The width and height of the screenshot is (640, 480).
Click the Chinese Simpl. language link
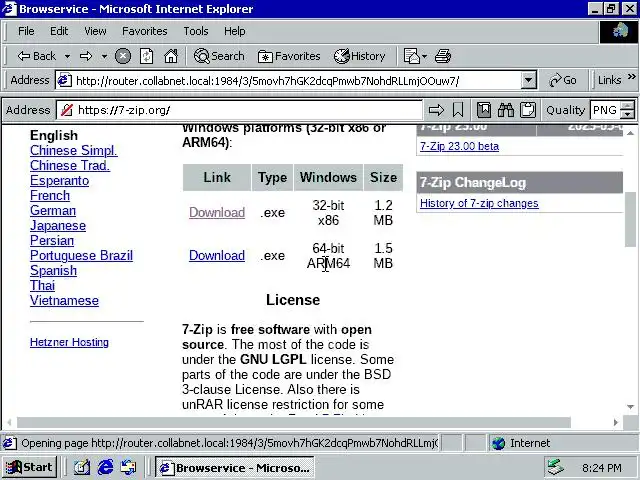(x=73, y=151)
